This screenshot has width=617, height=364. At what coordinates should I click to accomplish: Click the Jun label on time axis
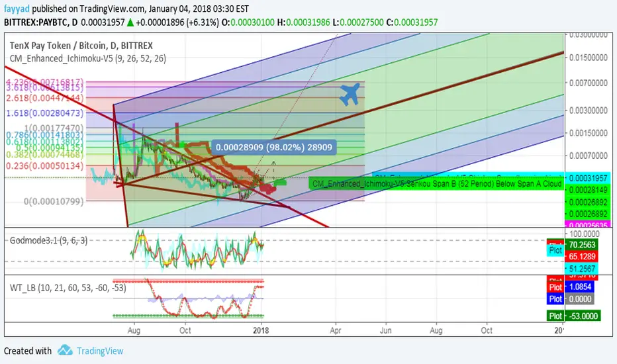[385, 330]
